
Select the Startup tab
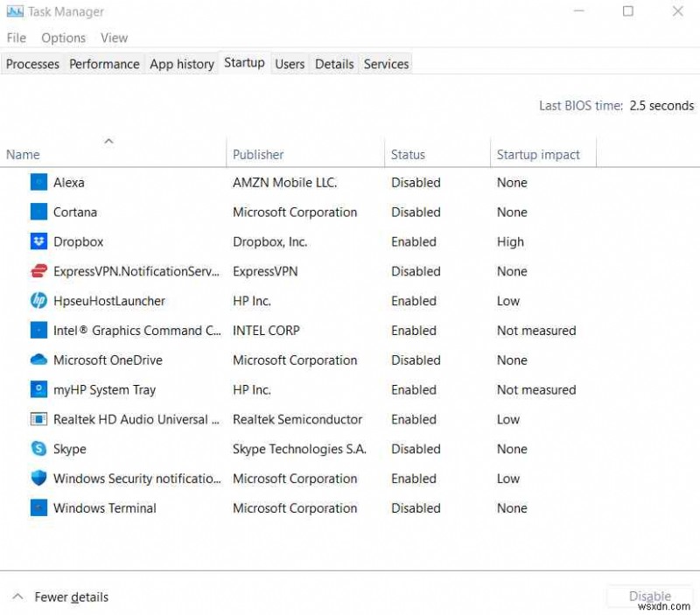pos(245,62)
